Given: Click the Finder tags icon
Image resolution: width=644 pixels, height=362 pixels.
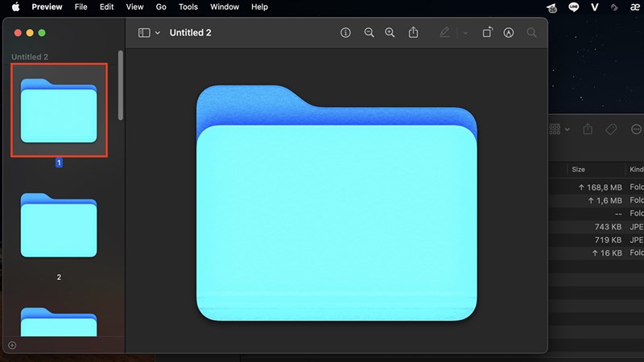Looking at the screenshot, I should coord(611,130).
